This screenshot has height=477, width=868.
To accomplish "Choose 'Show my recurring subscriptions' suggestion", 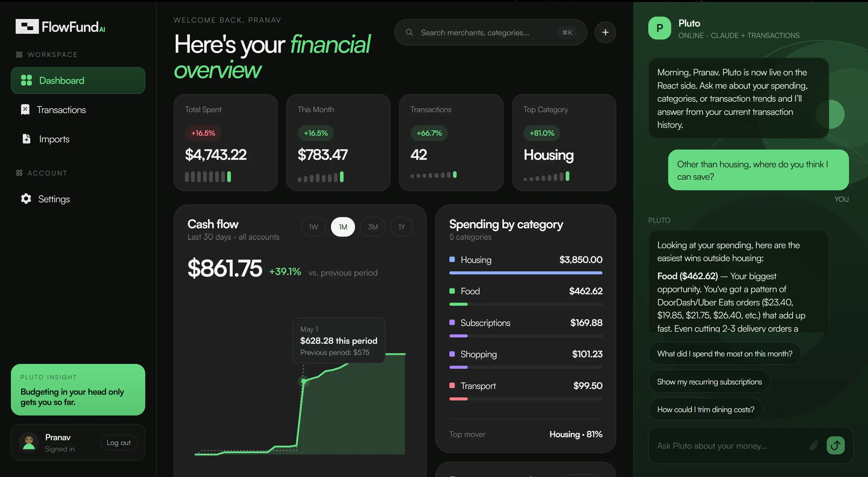I will tap(709, 381).
